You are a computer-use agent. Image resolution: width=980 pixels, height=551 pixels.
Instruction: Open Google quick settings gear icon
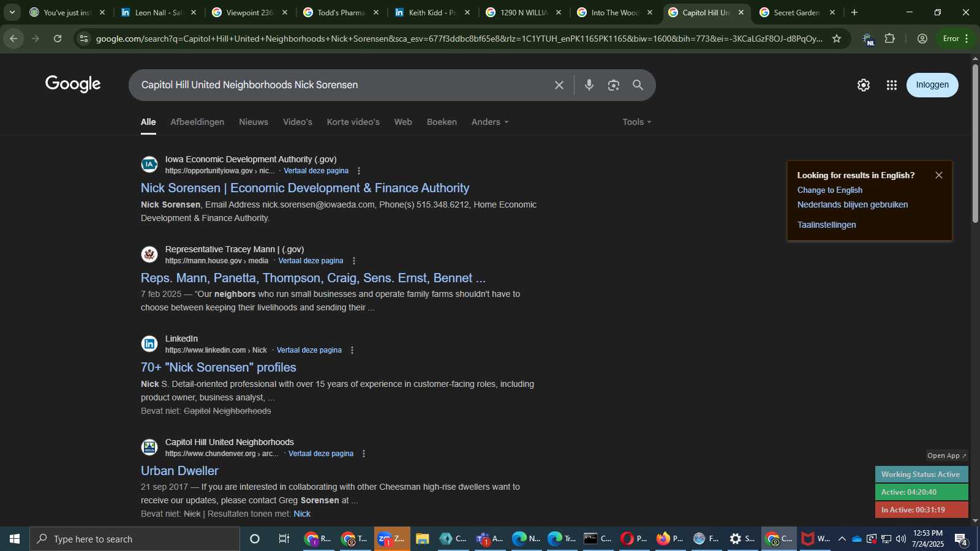coord(864,85)
